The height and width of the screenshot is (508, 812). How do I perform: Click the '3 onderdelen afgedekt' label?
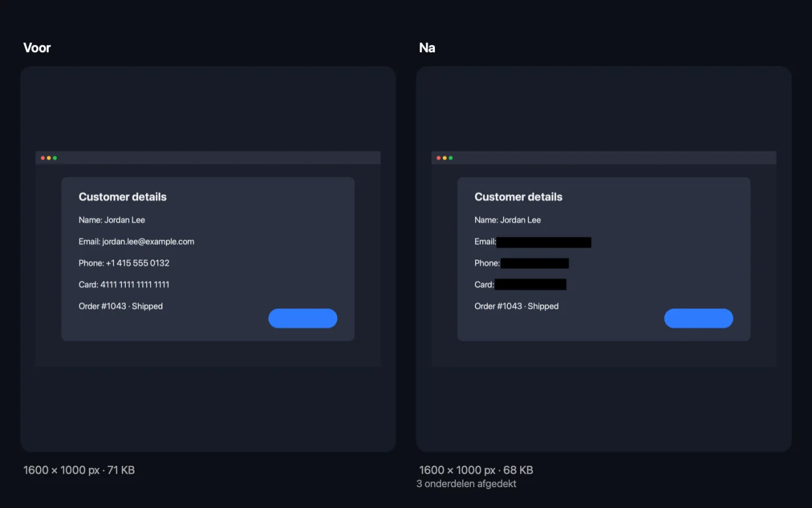point(466,484)
